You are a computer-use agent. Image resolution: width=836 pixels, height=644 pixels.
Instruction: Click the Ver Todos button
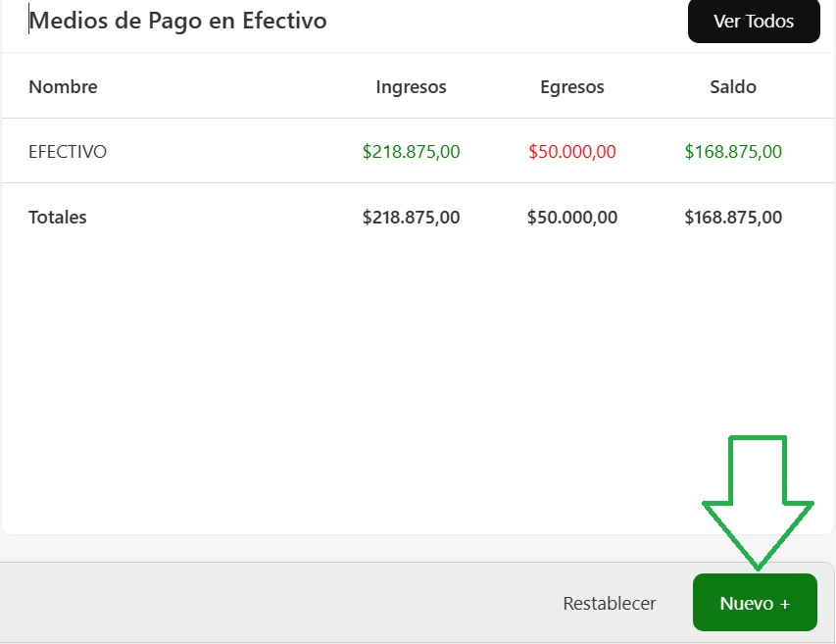(x=753, y=22)
